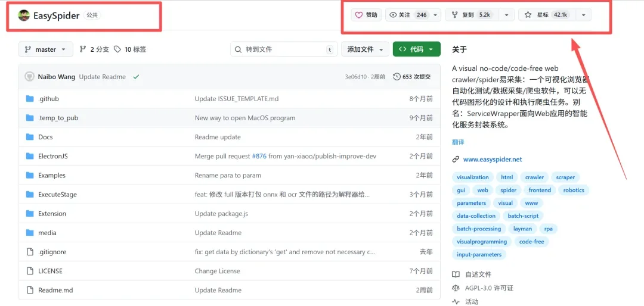Select the html topic tag
This screenshot has height=306, width=644.
(507, 177)
